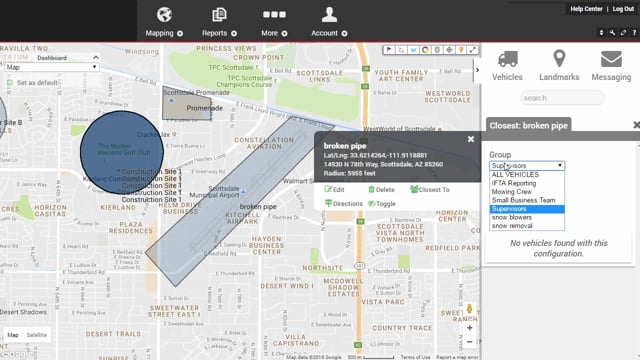Collapse the Dashboard panel chevron

point(96,58)
